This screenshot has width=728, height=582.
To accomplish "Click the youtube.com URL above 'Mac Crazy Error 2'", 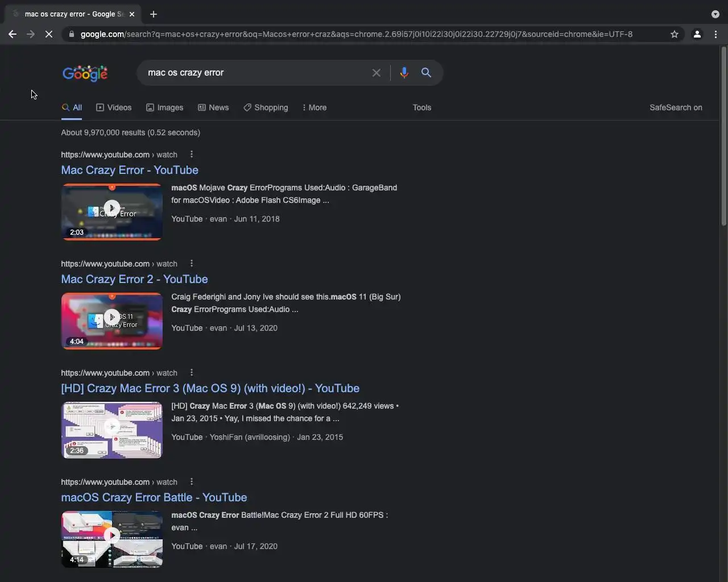I will [x=119, y=264].
